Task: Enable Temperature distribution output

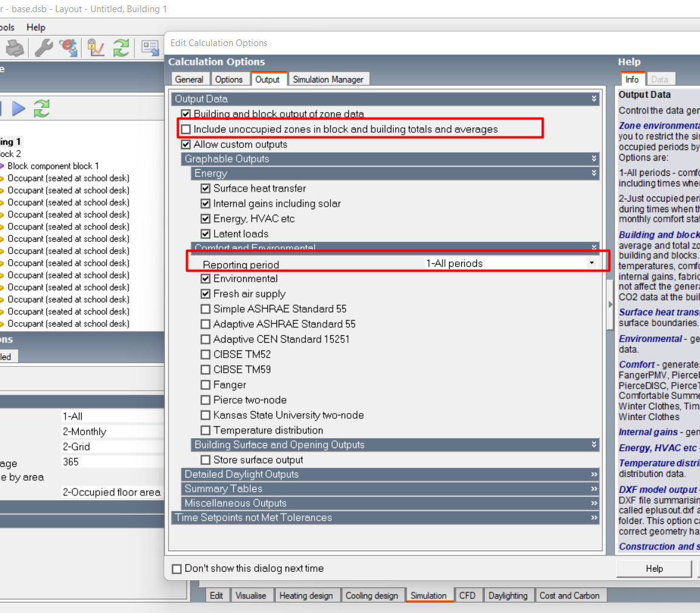Action: click(x=205, y=430)
